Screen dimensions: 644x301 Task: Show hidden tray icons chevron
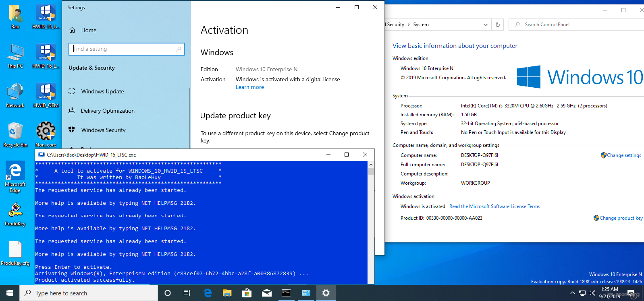coord(572,293)
